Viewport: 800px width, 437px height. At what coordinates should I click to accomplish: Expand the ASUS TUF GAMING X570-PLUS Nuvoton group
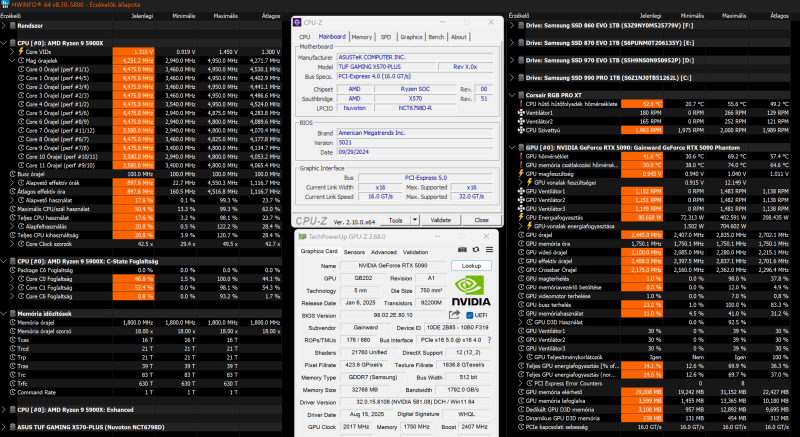[4, 427]
